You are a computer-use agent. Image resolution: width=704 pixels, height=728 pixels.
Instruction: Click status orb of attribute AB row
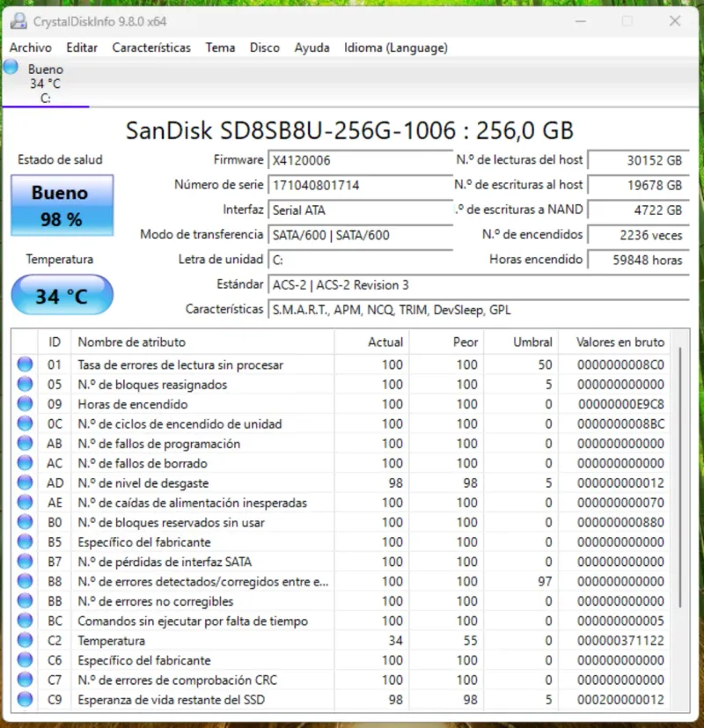click(x=25, y=444)
